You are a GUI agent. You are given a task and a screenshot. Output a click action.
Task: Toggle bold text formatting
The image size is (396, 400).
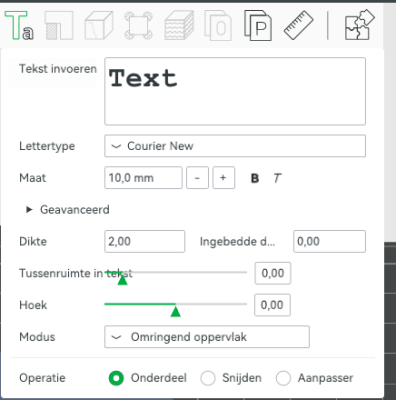(255, 178)
